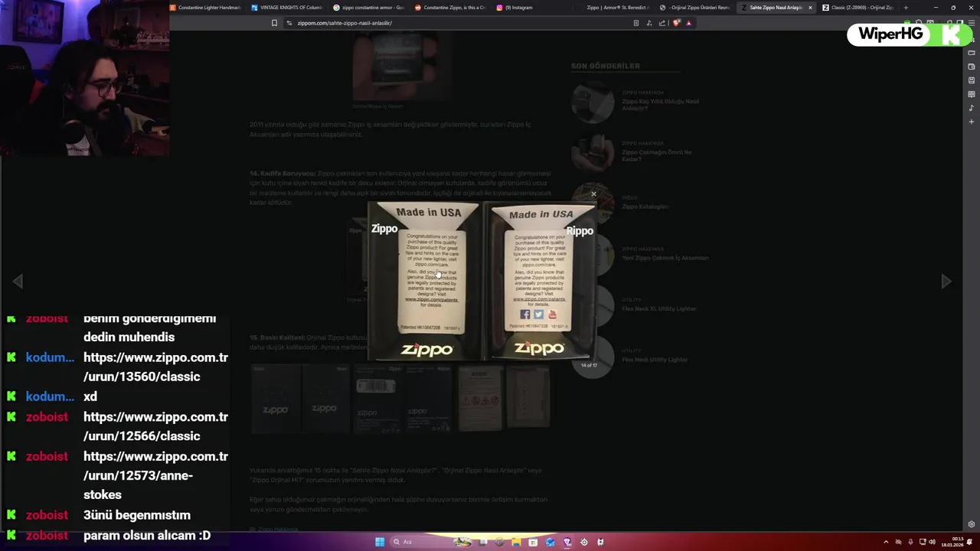Click Brave Rewards triangle icon
This screenshot has width=980, height=551.
point(688,23)
